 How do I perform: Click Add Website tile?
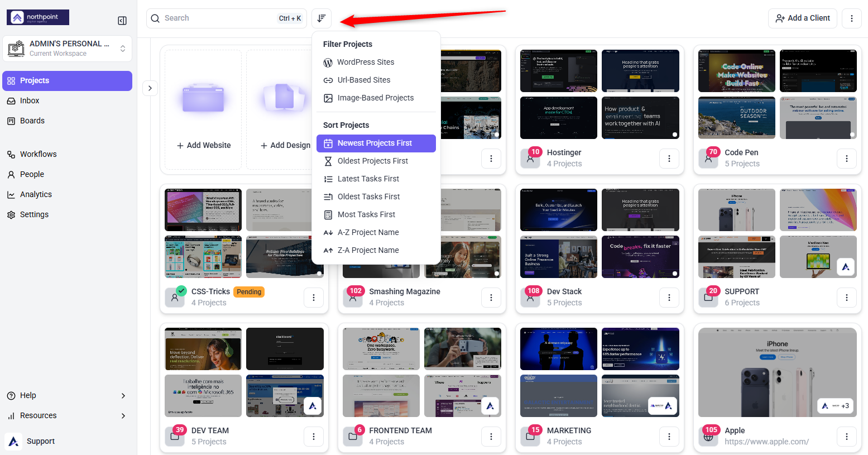(x=203, y=110)
